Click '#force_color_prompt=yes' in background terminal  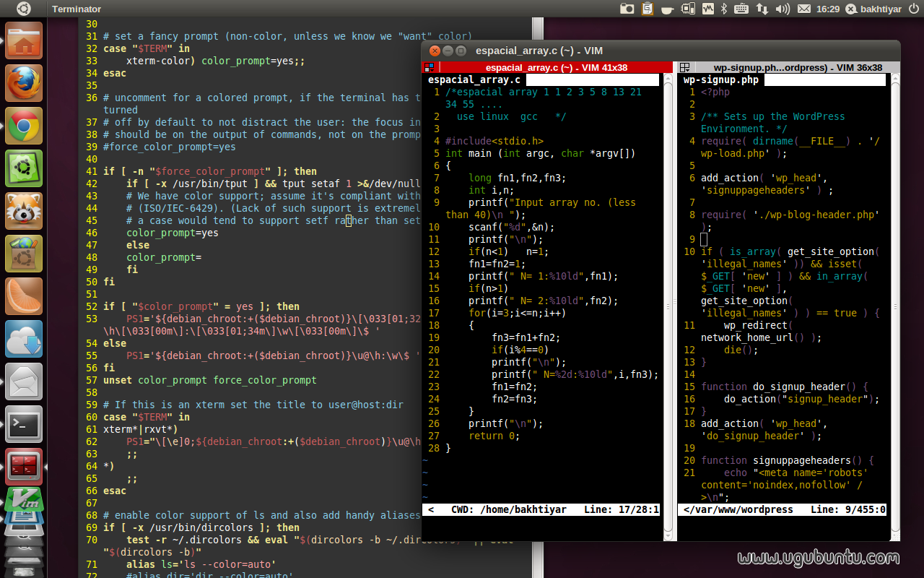(170, 147)
